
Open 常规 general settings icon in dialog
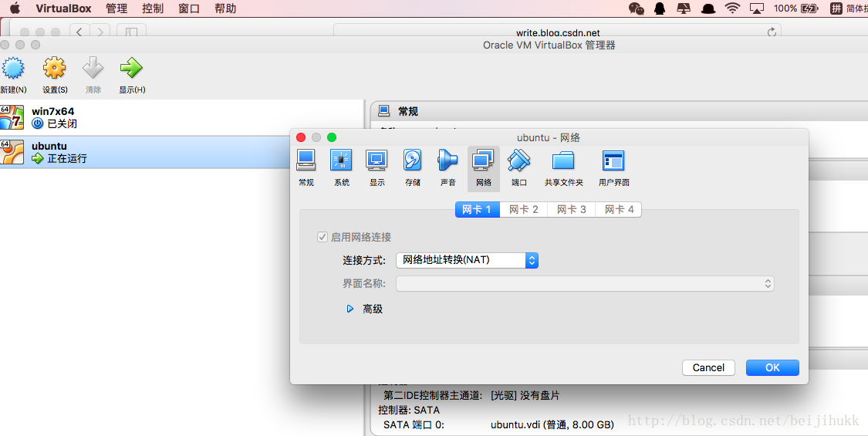[x=306, y=161]
